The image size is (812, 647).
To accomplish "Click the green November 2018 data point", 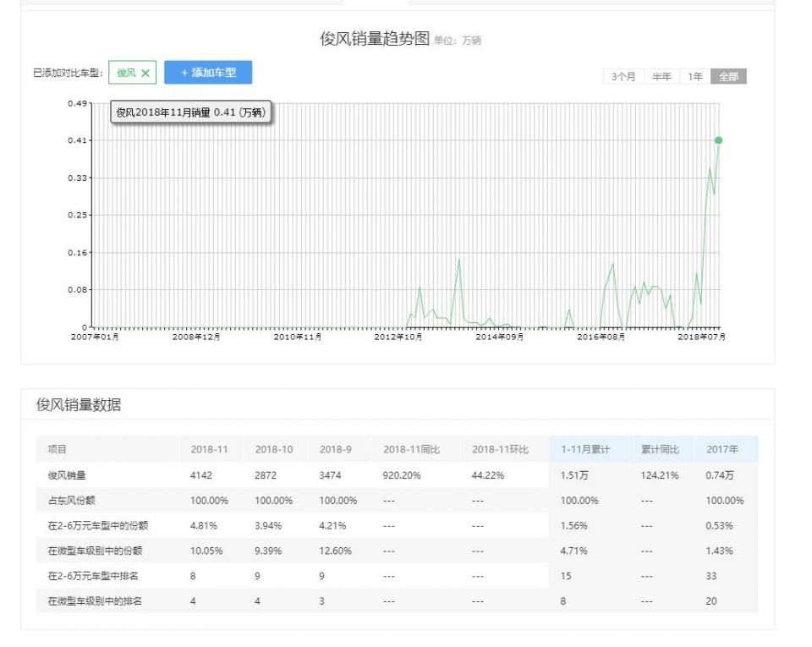I will point(718,140).
